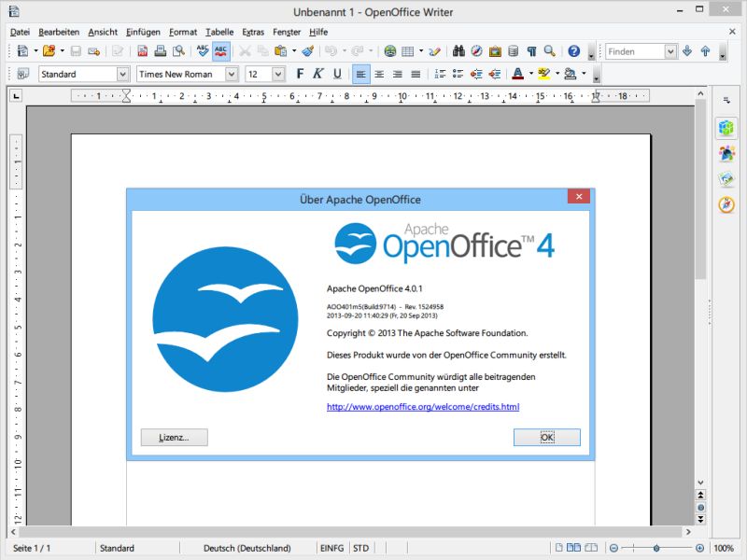Toggle bullet list icon

pos(458,74)
